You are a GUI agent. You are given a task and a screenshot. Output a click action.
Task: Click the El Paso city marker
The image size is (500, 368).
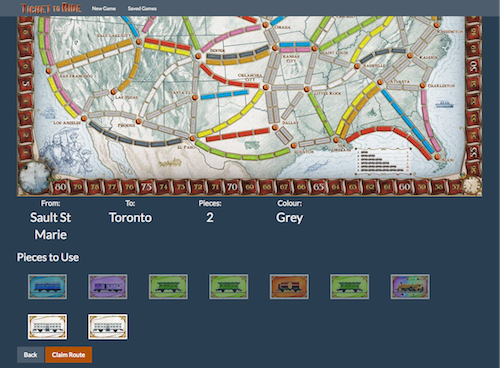pyautogui.click(x=192, y=138)
